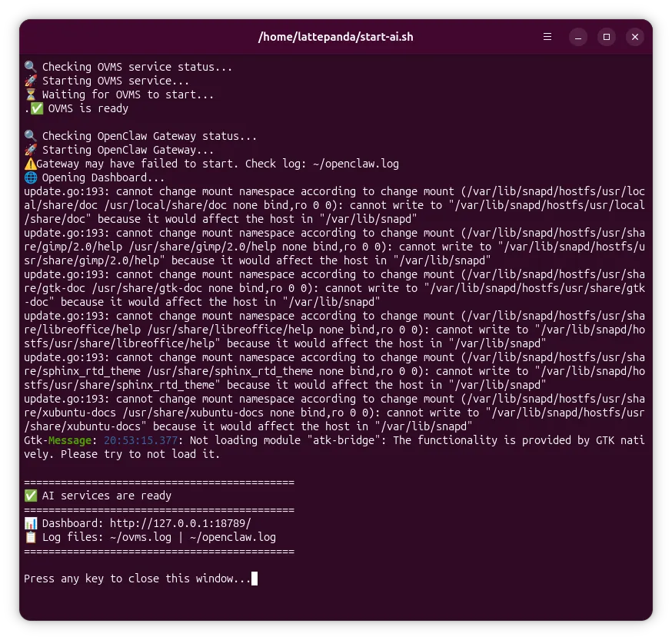Click the blue timestamp 20:53:15.377
The image size is (672, 640).
141,440
